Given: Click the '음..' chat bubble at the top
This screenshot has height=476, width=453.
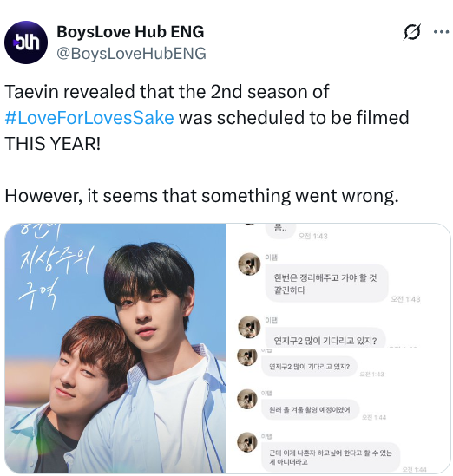Looking at the screenshot, I should 280,230.
